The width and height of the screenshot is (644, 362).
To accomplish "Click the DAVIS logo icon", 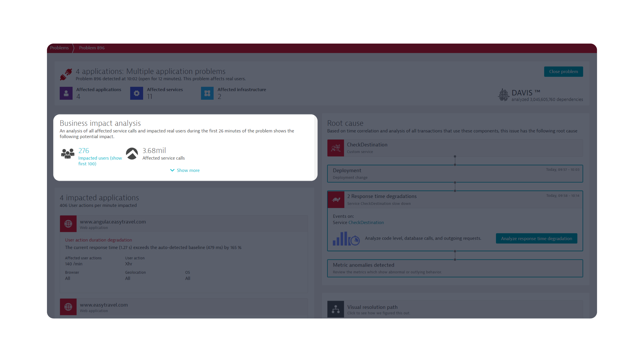I will (x=503, y=95).
